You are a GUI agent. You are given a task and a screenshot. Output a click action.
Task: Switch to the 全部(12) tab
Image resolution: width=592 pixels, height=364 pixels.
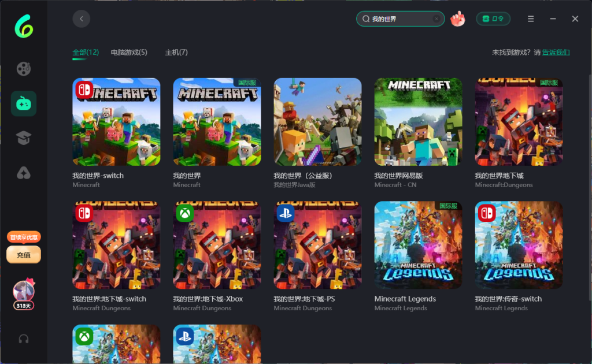[86, 53]
